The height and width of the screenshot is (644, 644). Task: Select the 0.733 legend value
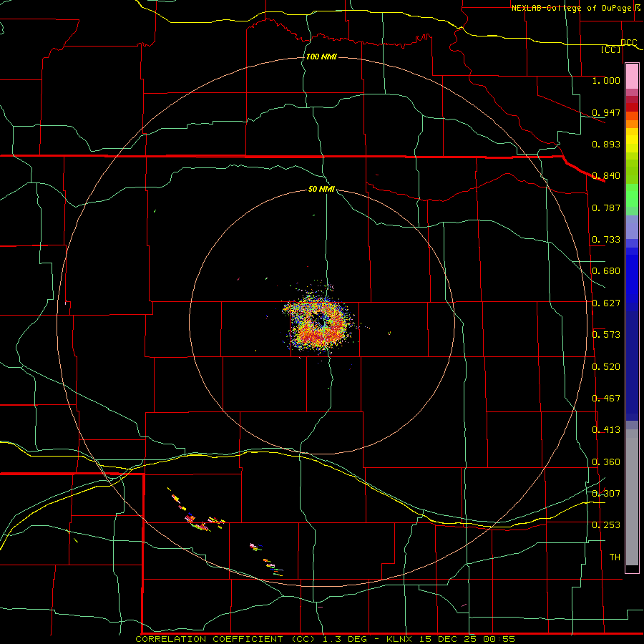coord(606,240)
